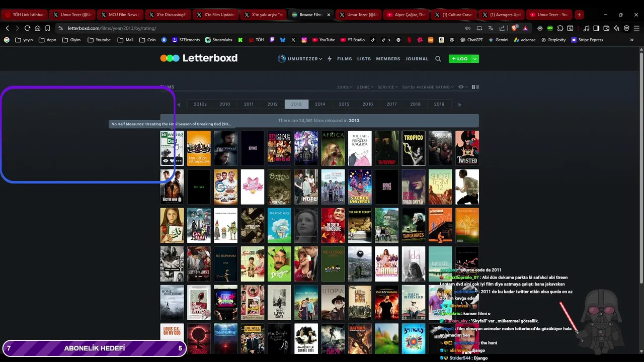Go back in browser history
This screenshot has width=644, height=362.
pyautogui.click(x=7, y=28)
